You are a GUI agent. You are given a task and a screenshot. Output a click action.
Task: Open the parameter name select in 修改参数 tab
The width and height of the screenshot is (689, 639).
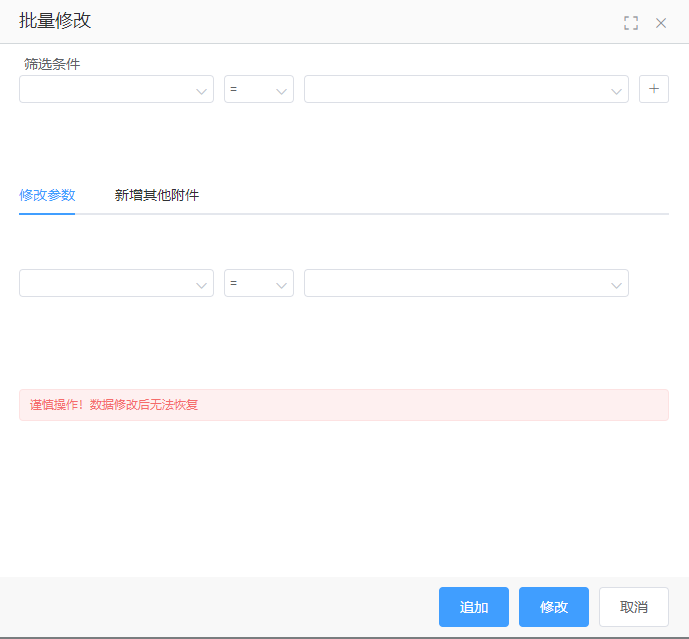[105, 283]
